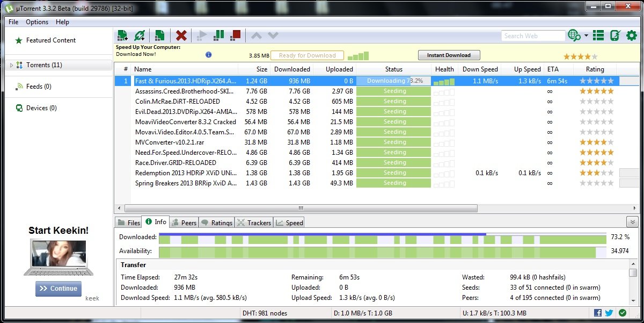Image resolution: width=644 pixels, height=323 pixels.
Task: Click the web search globe icon
Action: [x=574, y=35]
